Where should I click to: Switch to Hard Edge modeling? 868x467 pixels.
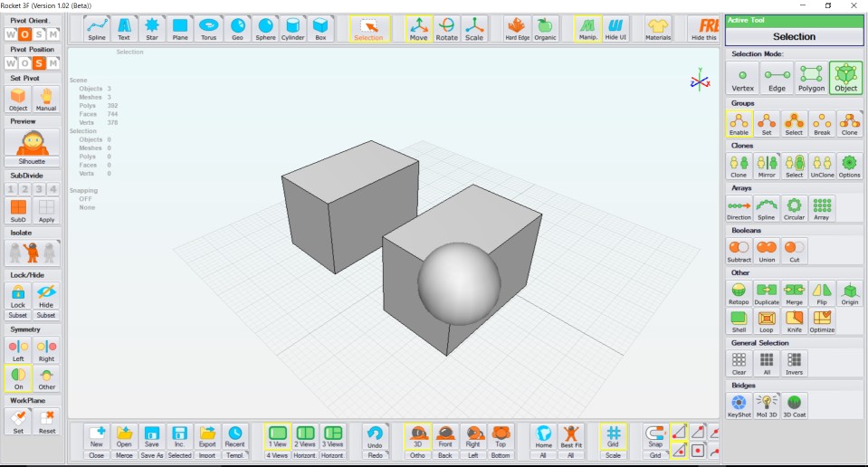pyautogui.click(x=517, y=29)
